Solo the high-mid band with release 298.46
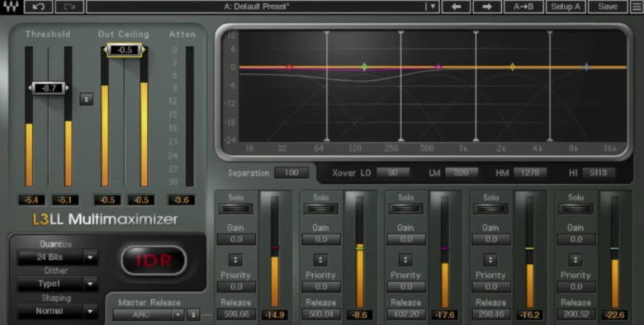The height and width of the screenshot is (325, 644). coord(490,209)
